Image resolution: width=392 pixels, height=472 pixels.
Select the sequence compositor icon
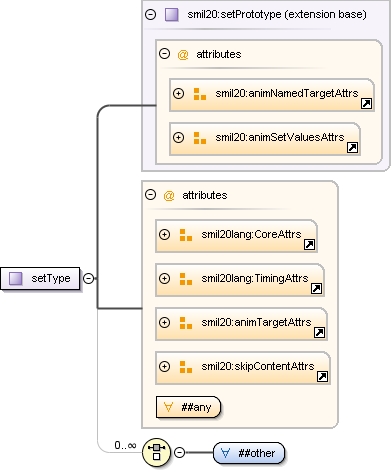pos(156,452)
